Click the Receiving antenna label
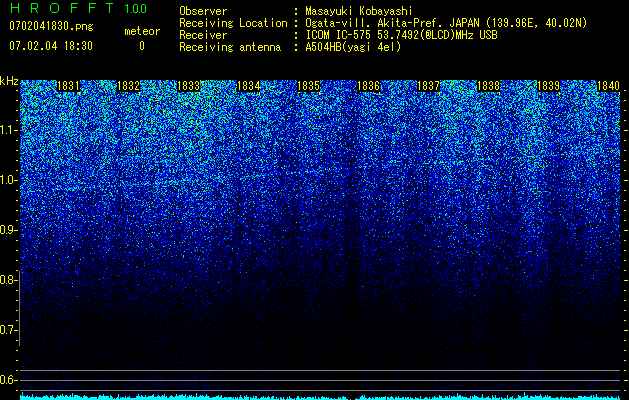629x400 pixels. [230, 47]
